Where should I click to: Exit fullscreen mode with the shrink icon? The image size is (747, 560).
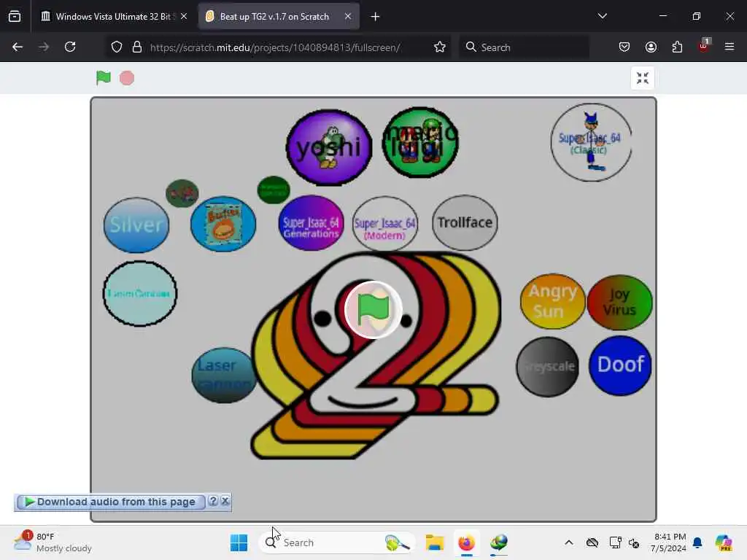642,78
